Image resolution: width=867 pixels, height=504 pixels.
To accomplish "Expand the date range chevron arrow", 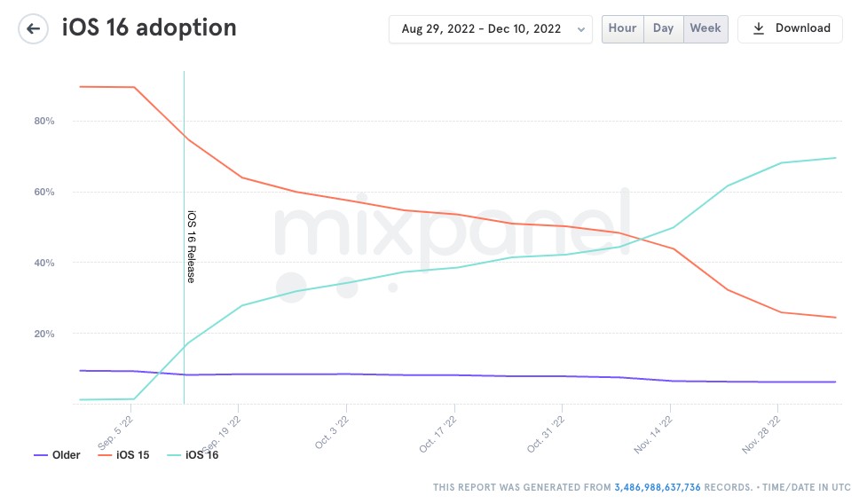I will tap(581, 29).
